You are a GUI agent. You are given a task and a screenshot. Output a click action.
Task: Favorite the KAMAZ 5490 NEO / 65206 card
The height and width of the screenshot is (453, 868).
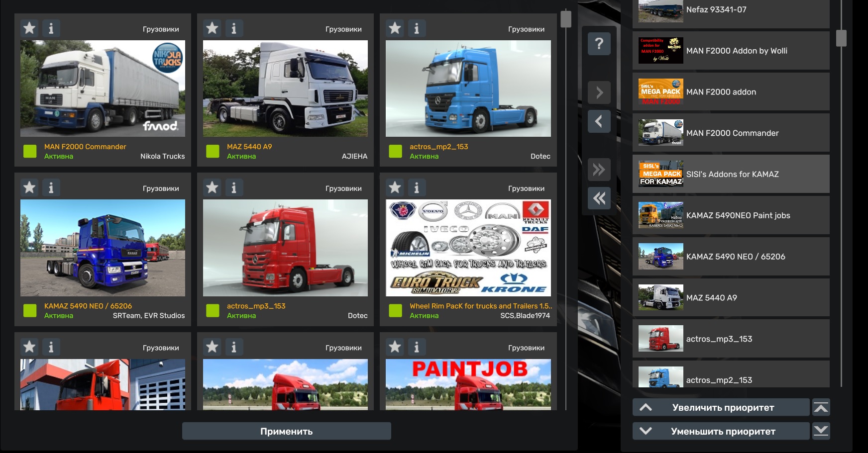tap(30, 187)
